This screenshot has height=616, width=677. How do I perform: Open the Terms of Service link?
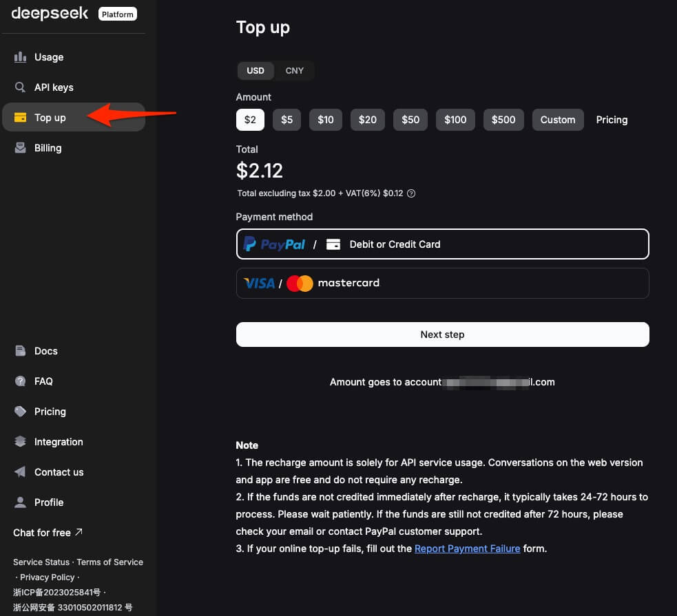pos(110,562)
